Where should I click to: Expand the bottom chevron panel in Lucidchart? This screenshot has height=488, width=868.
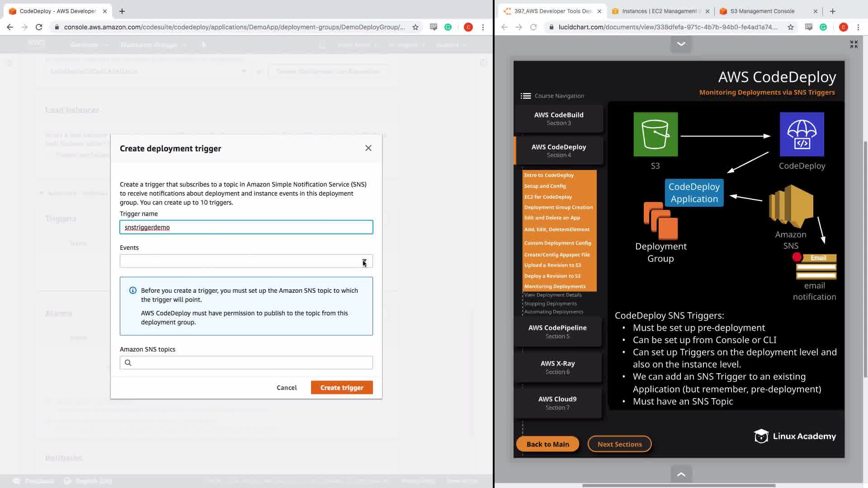(681, 474)
